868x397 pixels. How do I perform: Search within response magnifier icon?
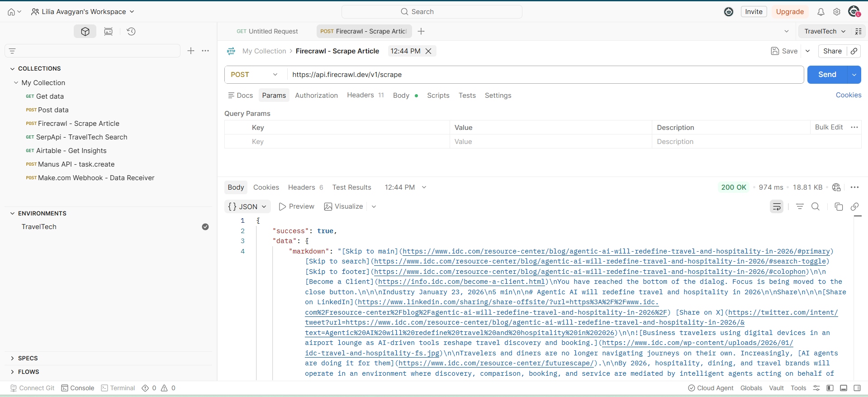816,206
